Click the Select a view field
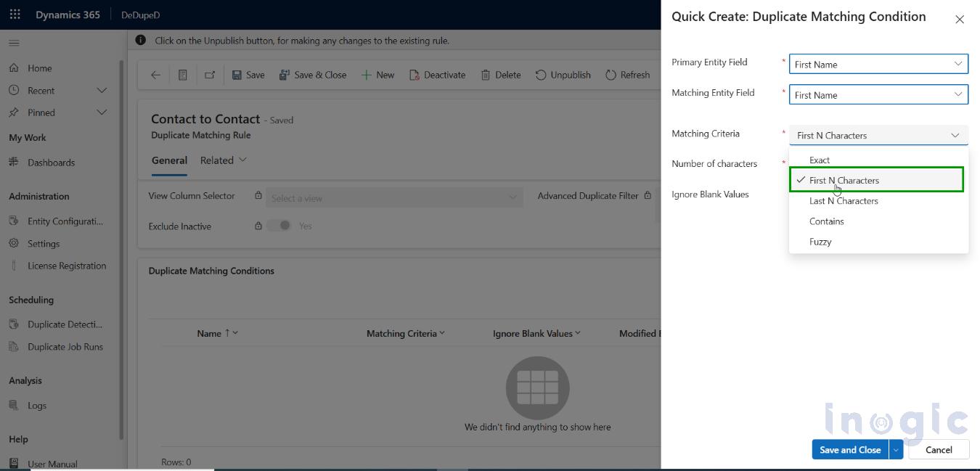 point(392,197)
